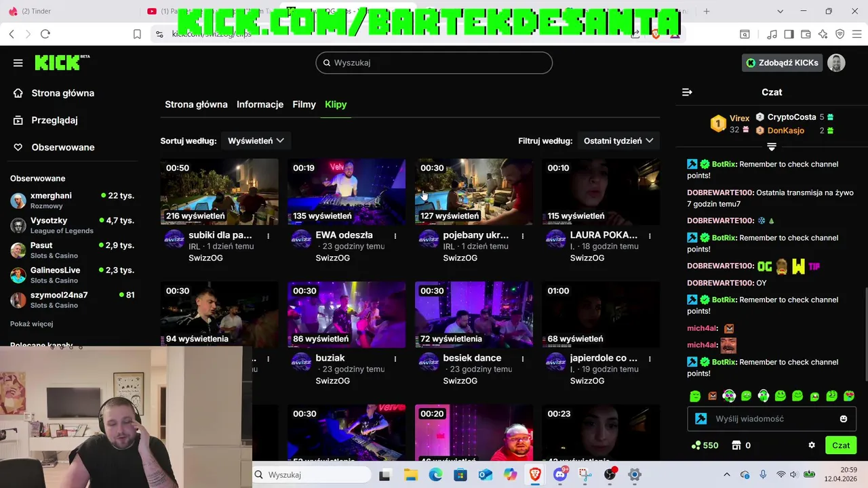
Task: Show hidden system tray icons
Action: [727, 474]
